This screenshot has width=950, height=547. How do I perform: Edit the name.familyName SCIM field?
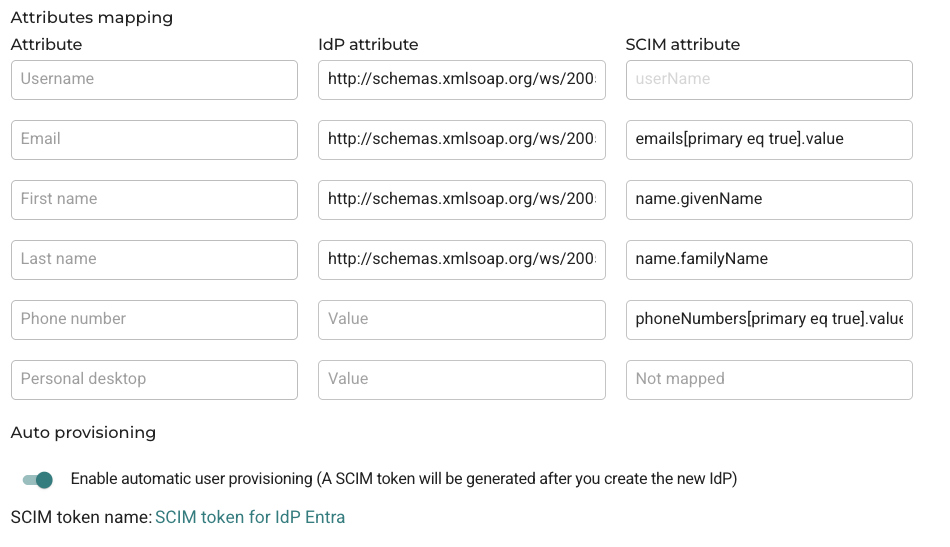[x=769, y=260]
